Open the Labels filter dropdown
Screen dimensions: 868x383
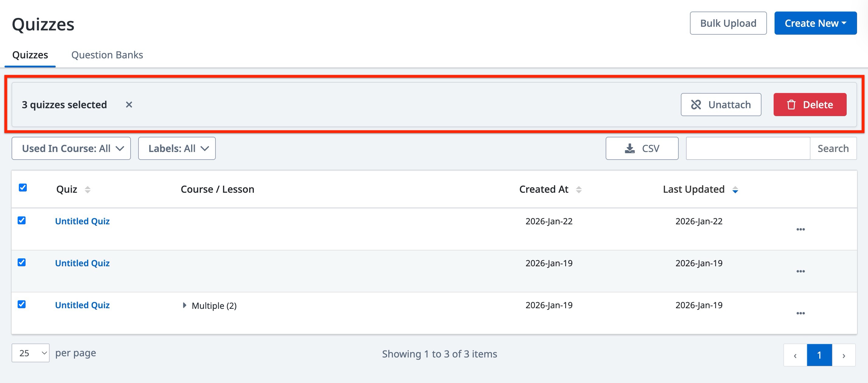point(177,148)
